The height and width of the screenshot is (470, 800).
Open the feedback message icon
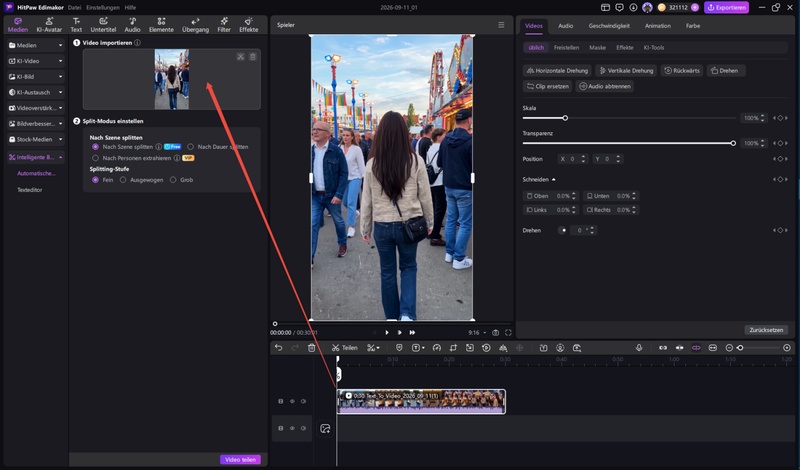[619, 7]
